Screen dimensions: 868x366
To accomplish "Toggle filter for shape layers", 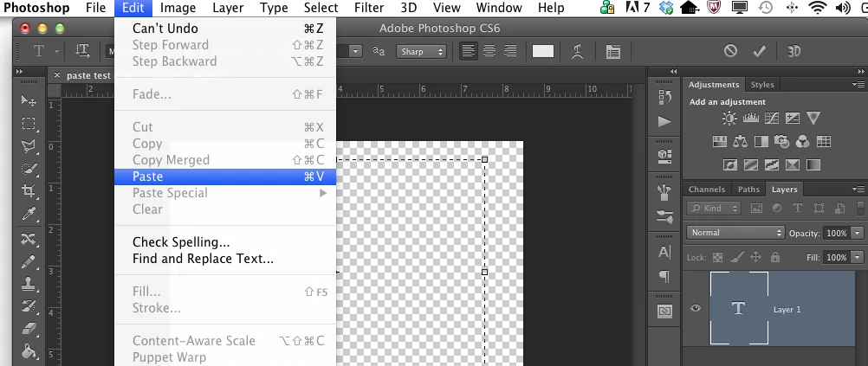I will coord(819,209).
